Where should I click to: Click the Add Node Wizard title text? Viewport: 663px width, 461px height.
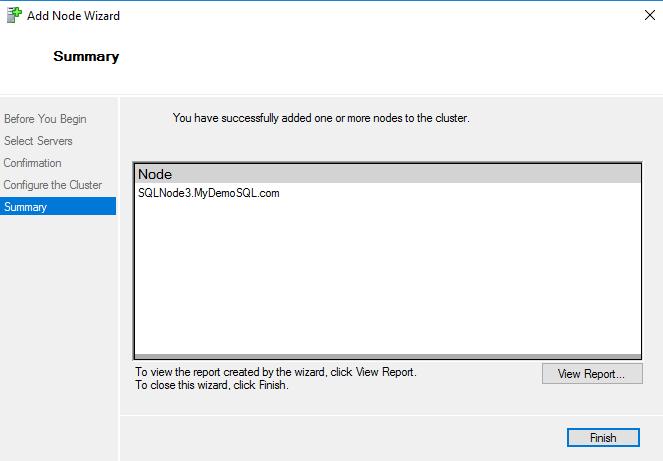point(74,17)
